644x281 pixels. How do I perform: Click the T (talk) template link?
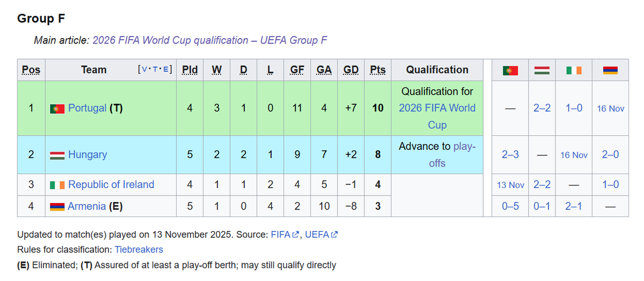pos(156,70)
